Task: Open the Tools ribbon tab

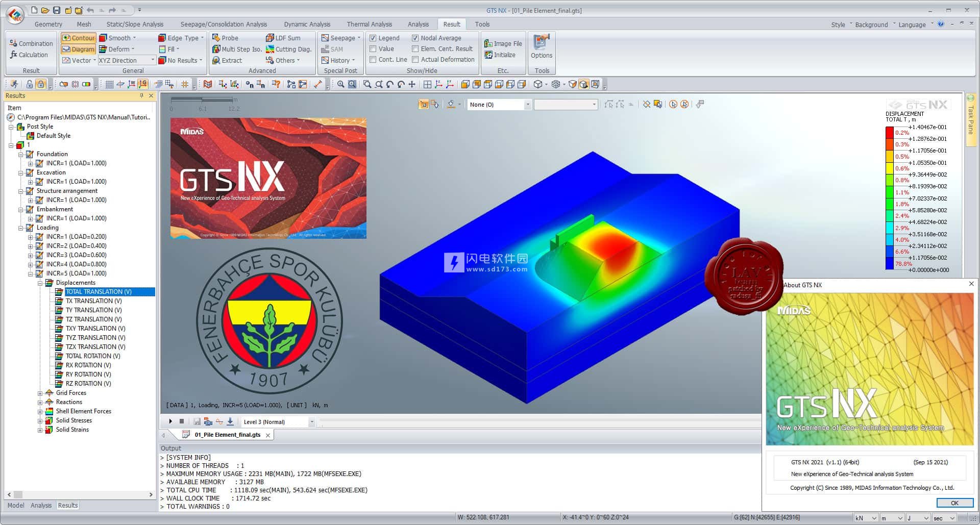Action: 482,24
